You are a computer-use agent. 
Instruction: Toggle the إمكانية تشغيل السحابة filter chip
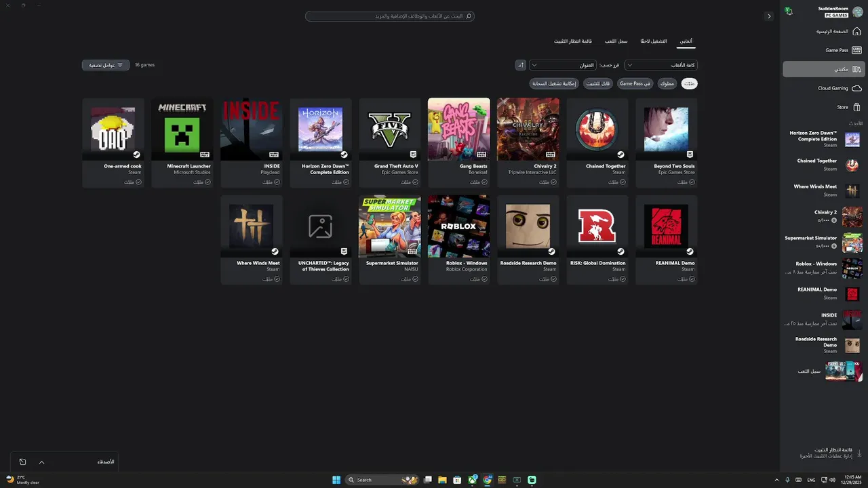554,83
